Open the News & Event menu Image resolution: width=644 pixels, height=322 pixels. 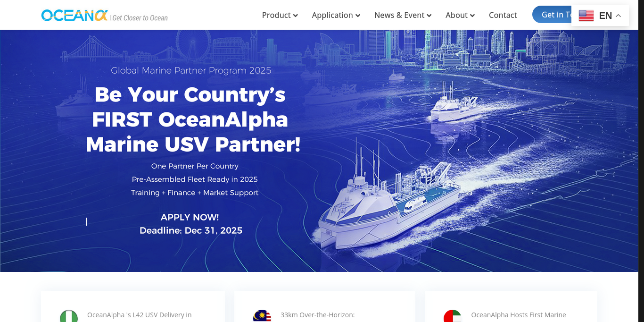coord(403,15)
